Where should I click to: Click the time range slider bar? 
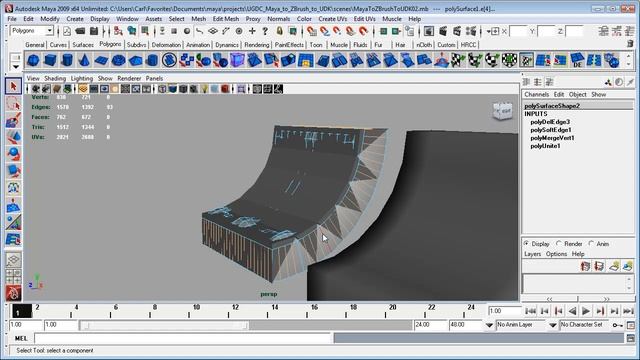164,325
